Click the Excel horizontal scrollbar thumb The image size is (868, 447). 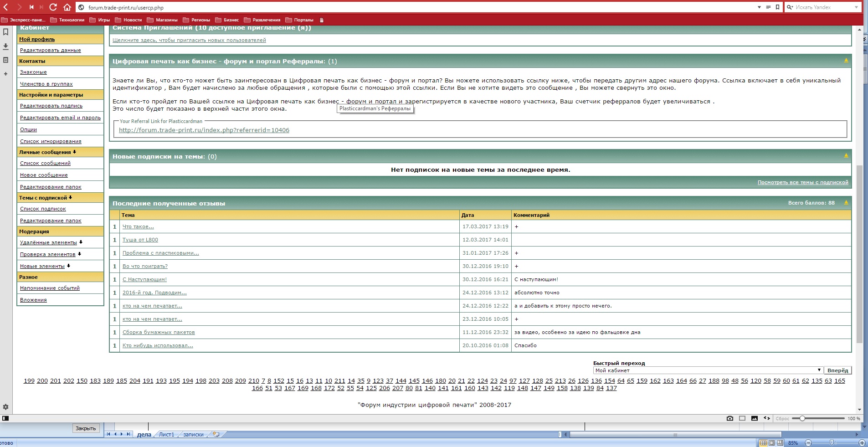[674, 435]
